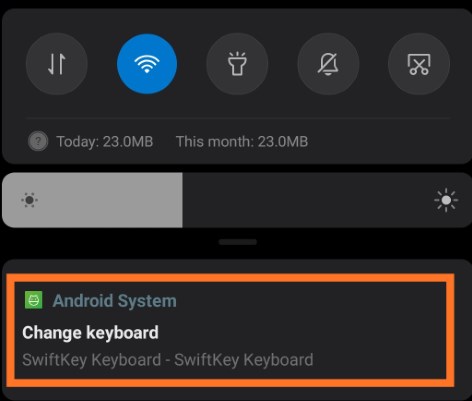
Task: Tap the screenshot scissors tile
Action: pyautogui.click(x=419, y=64)
